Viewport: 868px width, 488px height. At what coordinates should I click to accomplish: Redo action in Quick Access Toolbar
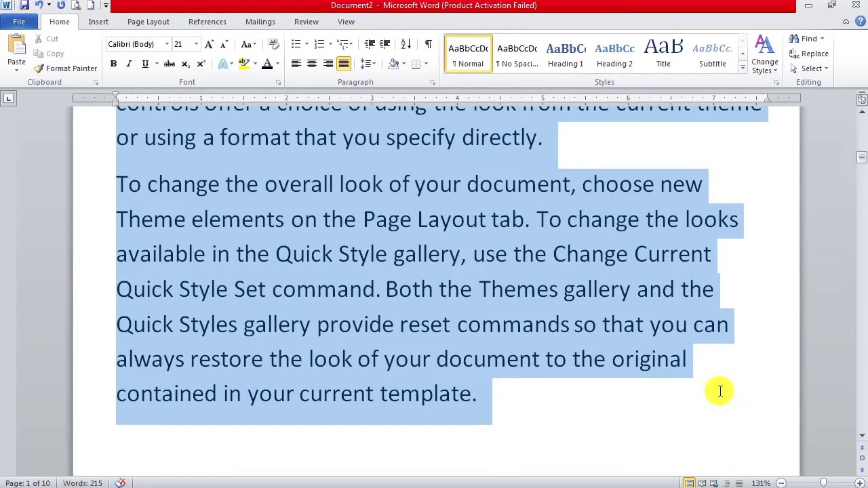(x=61, y=5)
